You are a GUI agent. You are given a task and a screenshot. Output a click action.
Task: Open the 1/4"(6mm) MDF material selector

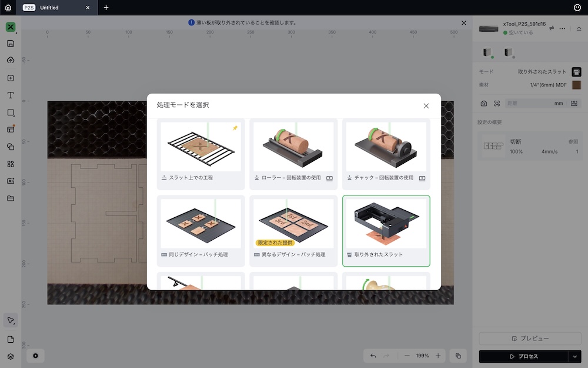pyautogui.click(x=548, y=84)
